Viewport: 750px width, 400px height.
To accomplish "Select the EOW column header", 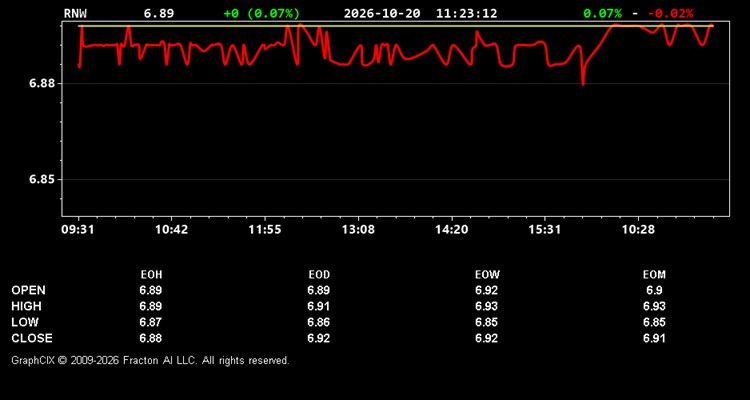I will [487, 275].
